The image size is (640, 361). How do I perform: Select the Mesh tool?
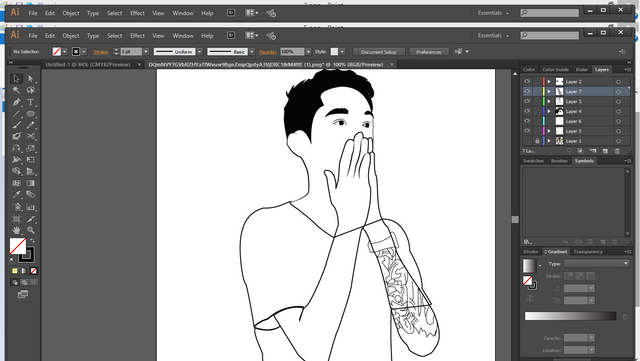(x=16, y=183)
